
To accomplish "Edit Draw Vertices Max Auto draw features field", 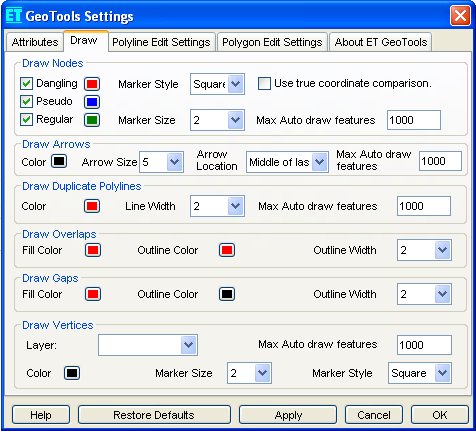I will coord(424,345).
